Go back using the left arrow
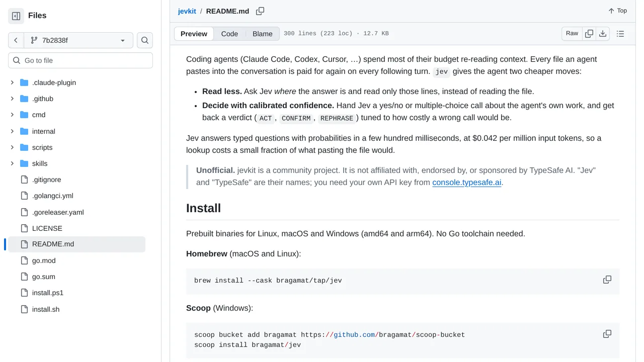Image resolution: width=644 pixels, height=362 pixels. [16, 40]
